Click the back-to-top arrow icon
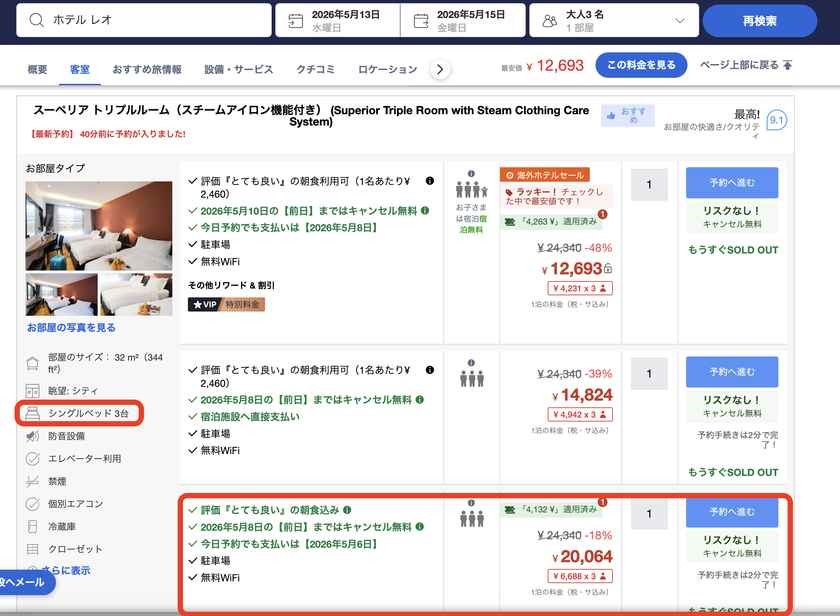Viewport: 840px width, 616px height. (x=787, y=65)
